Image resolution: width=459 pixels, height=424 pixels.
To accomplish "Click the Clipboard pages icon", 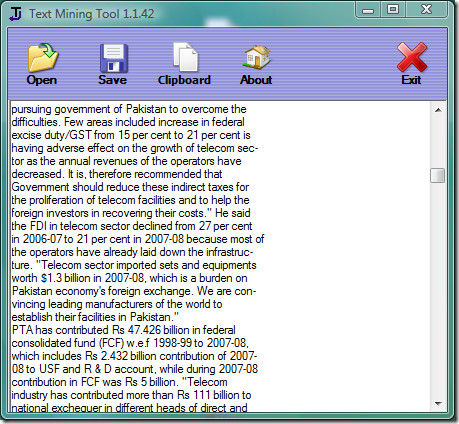I will (x=186, y=57).
